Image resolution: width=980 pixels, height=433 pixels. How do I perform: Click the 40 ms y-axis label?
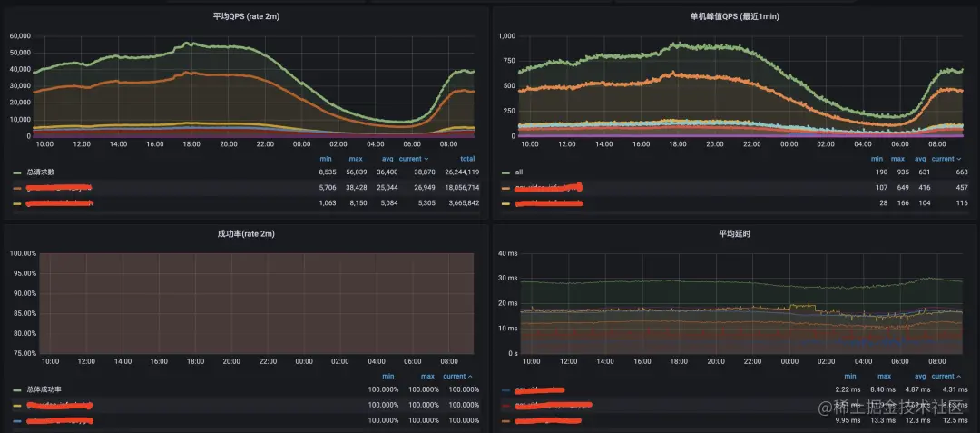[507, 253]
